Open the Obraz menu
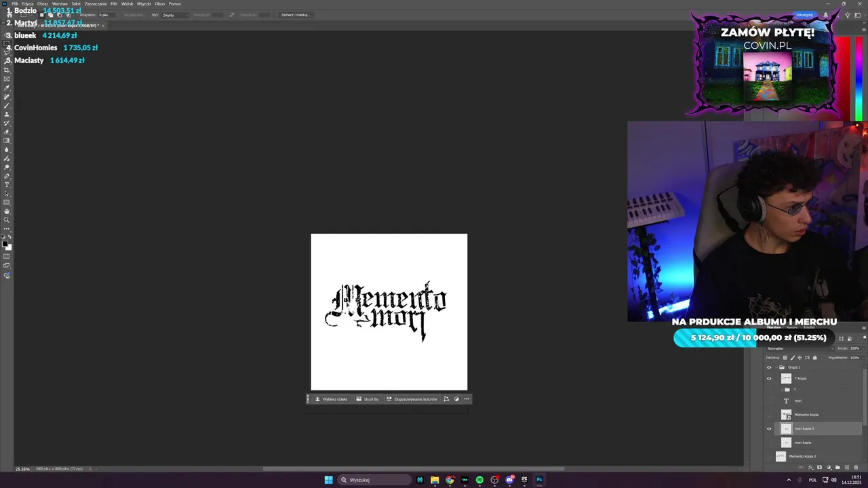The width and height of the screenshot is (868, 488). [x=43, y=4]
